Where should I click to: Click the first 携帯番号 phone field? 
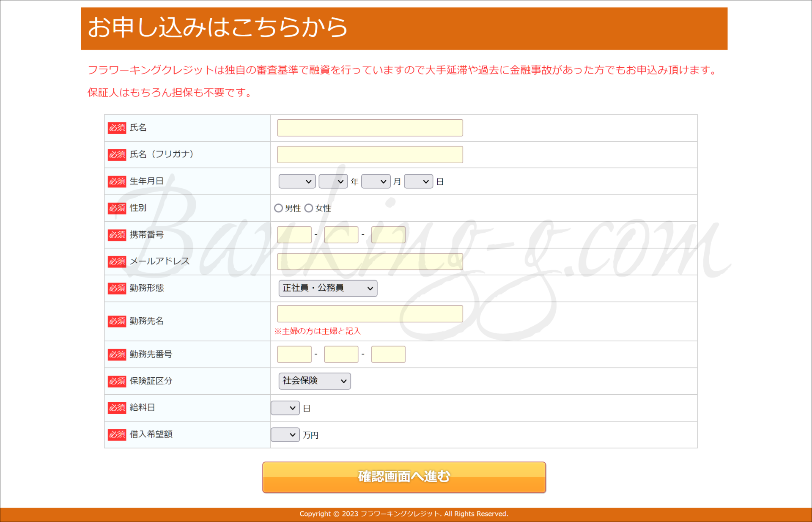click(x=294, y=235)
